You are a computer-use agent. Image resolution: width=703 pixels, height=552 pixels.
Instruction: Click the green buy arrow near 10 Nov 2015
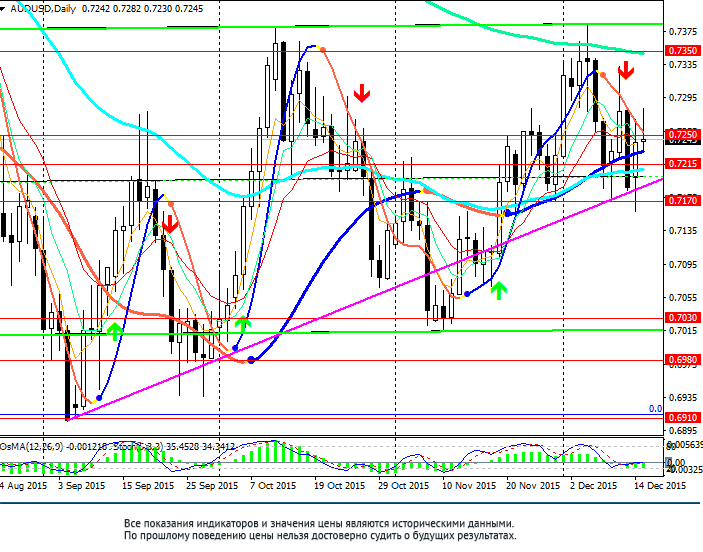pos(499,291)
